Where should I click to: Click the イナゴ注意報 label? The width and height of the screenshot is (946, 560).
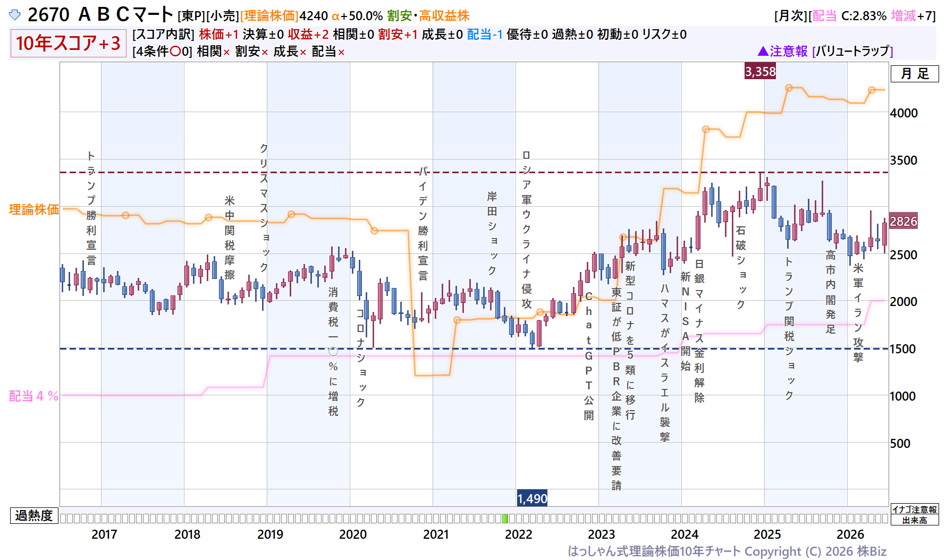[x=915, y=509]
